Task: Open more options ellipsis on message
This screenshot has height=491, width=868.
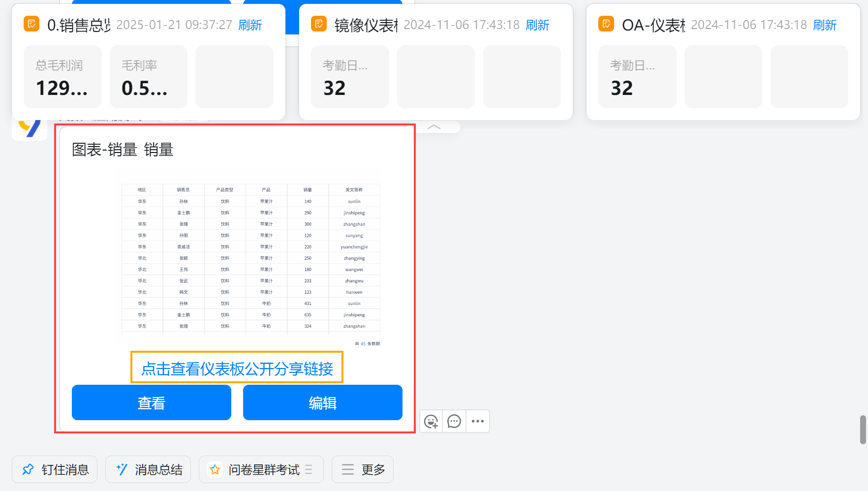Action: 478,422
